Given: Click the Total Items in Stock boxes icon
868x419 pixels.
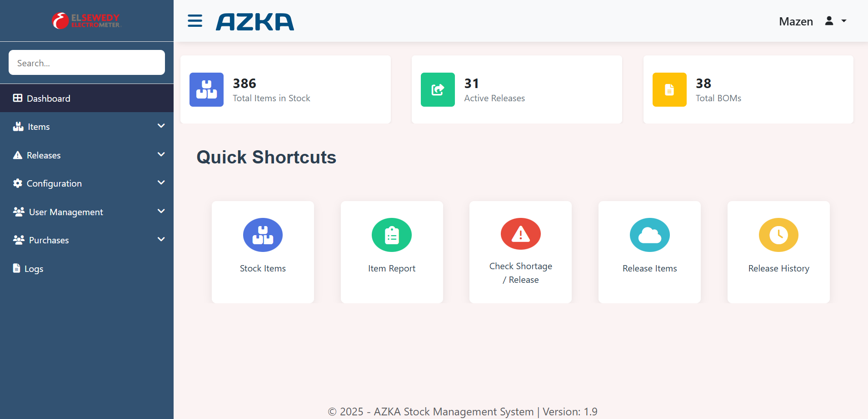Looking at the screenshot, I should (x=206, y=90).
